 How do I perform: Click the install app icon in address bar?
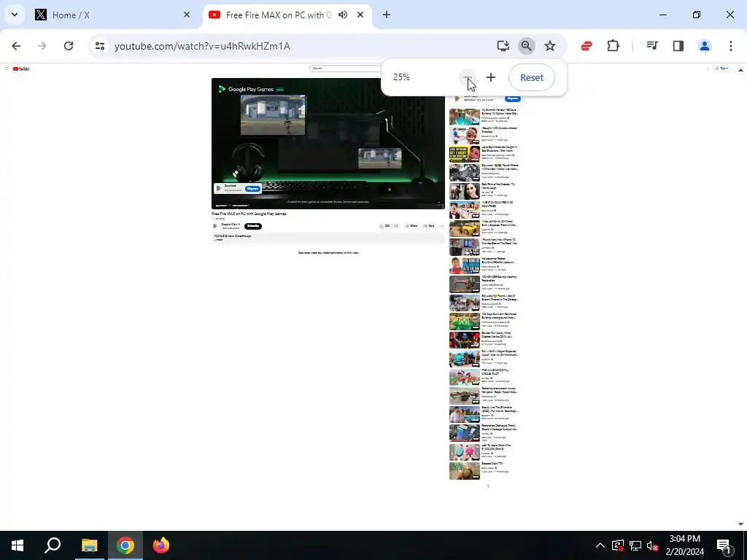tap(503, 46)
